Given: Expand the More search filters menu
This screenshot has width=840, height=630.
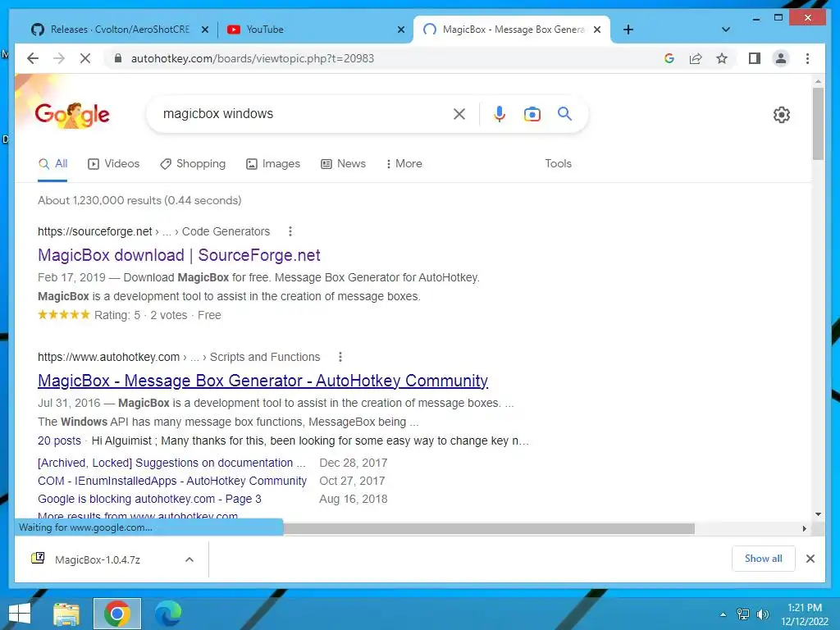Looking at the screenshot, I should point(404,164).
